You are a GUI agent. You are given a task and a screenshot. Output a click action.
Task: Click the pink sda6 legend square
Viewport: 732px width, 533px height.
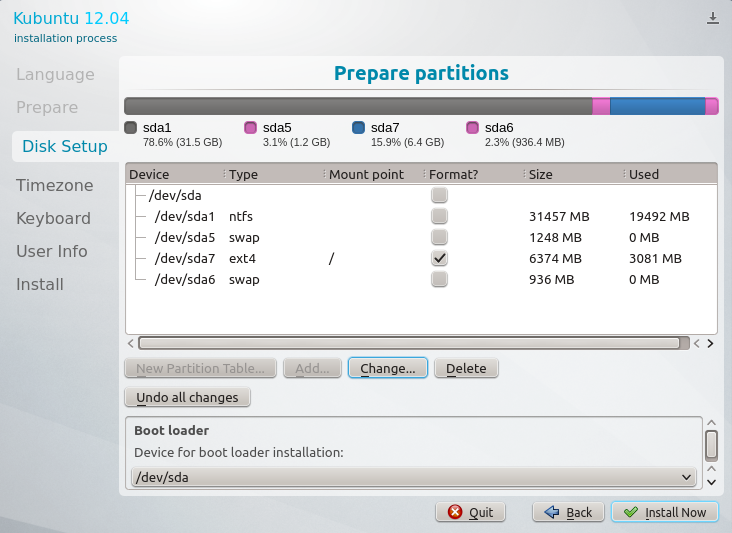(472, 127)
